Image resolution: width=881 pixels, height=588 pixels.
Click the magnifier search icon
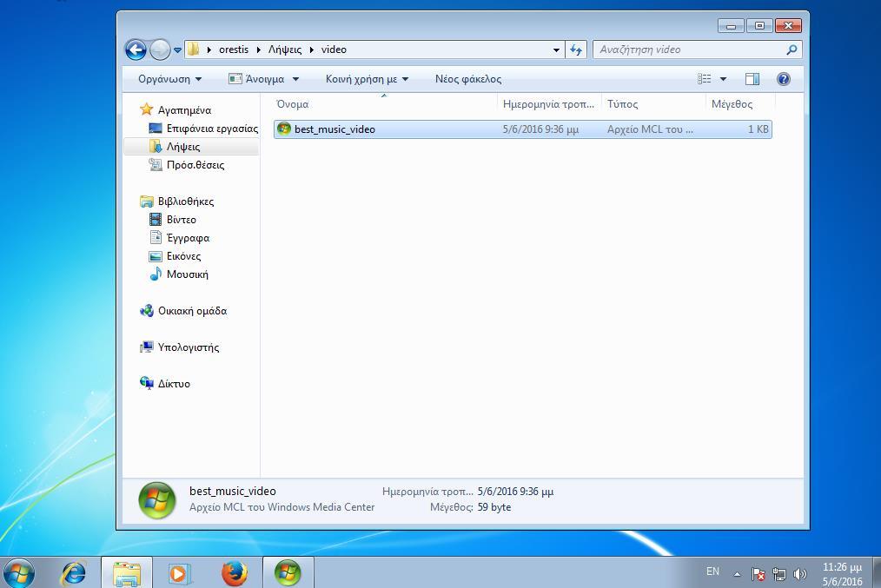(x=792, y=50)
